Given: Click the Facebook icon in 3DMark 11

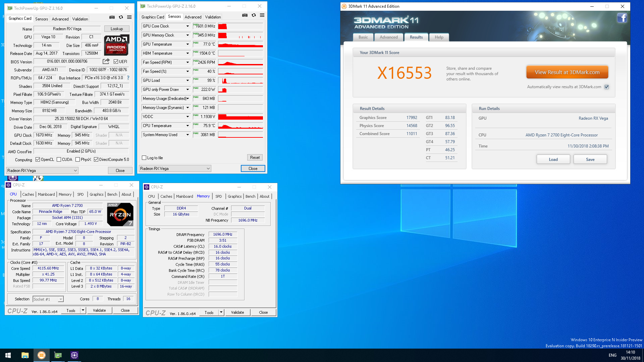Looking at the screenshot, I should click(622, 17).
